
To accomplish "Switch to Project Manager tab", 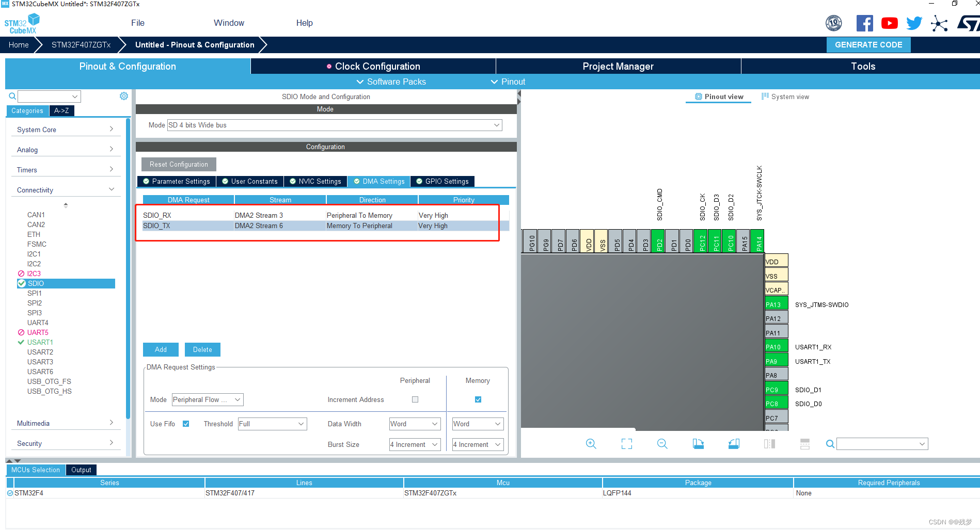I will tap(618, 66).
